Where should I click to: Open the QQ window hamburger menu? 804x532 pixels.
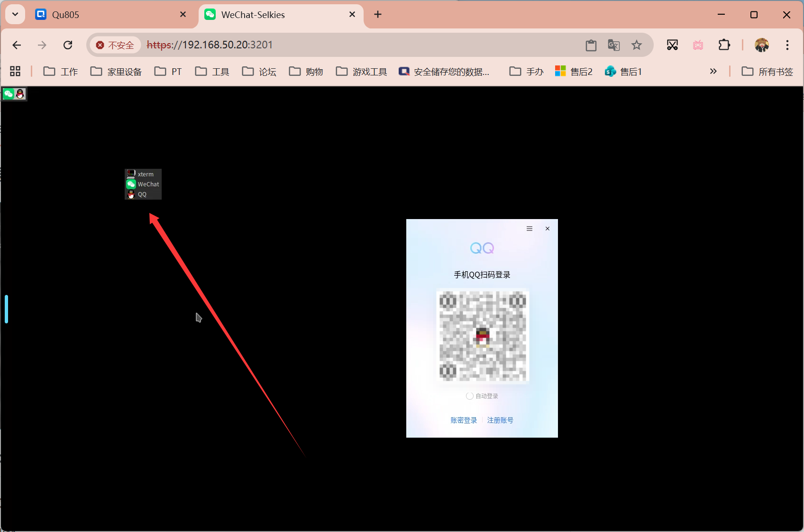point(530,229)
